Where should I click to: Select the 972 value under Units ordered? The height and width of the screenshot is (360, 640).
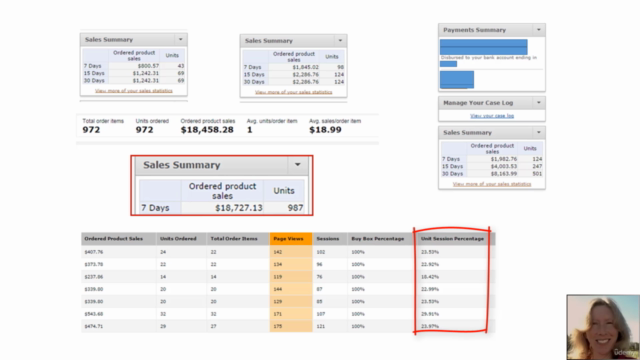(x=144, y=130)
